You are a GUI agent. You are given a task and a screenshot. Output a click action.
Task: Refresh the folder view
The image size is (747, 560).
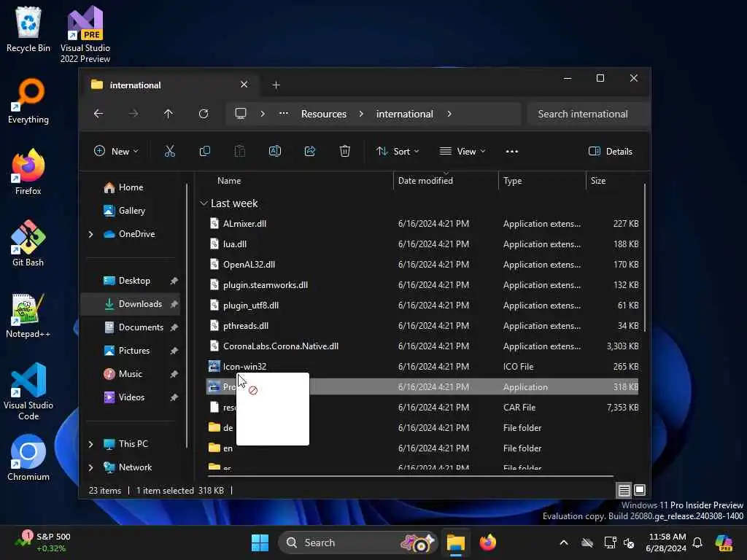(204, 114)
